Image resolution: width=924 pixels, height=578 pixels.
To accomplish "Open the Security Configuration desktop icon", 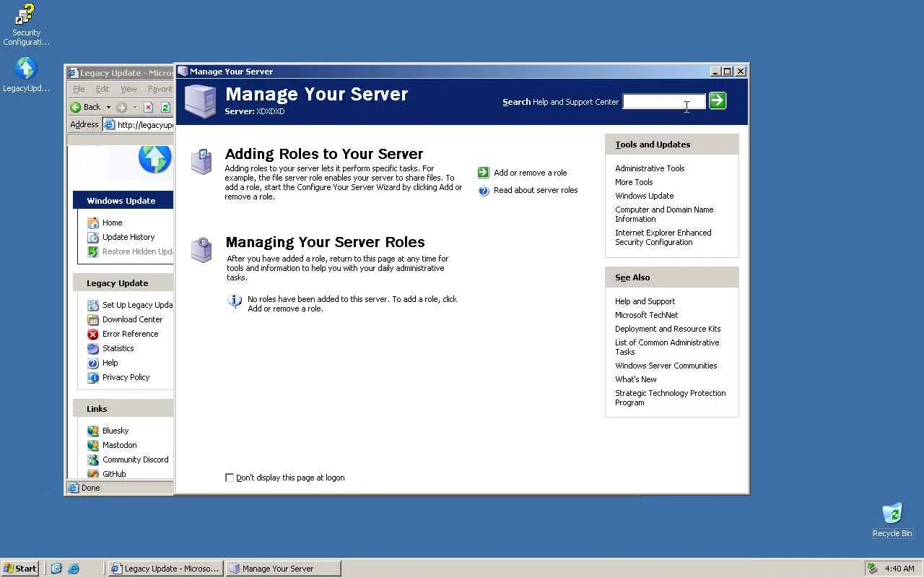I will tap(26, 25).
